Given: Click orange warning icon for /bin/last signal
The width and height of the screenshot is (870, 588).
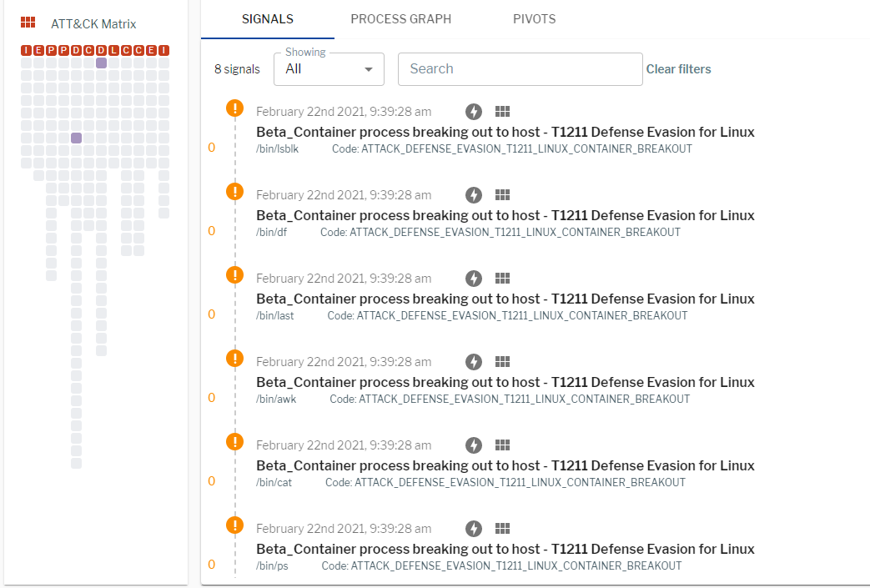Looking at the screenshot, I should point(235,274).
